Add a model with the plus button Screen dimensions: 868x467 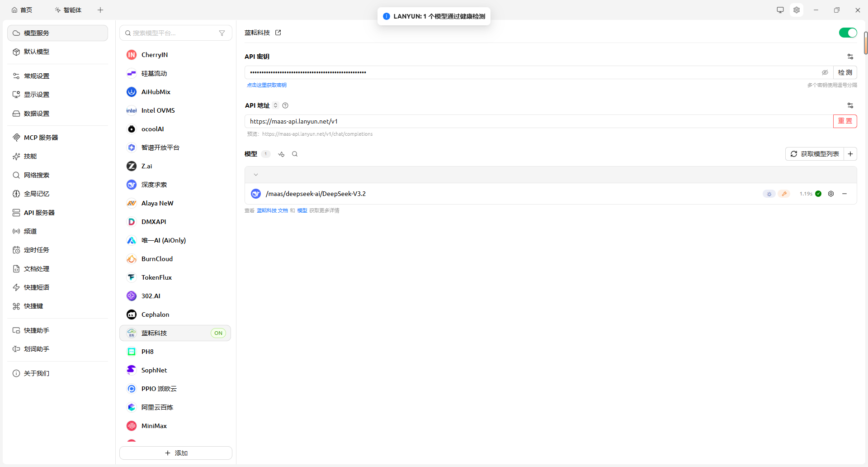[850, 154]
